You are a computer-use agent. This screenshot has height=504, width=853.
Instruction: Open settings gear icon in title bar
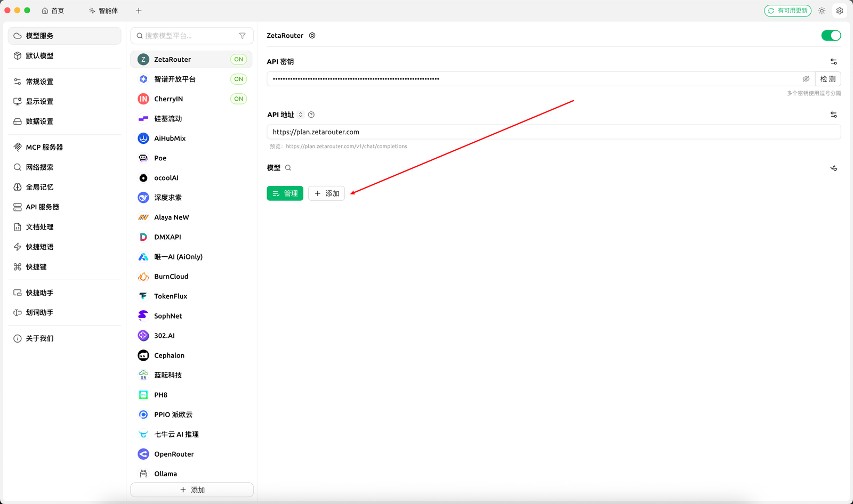coord(840,11)
